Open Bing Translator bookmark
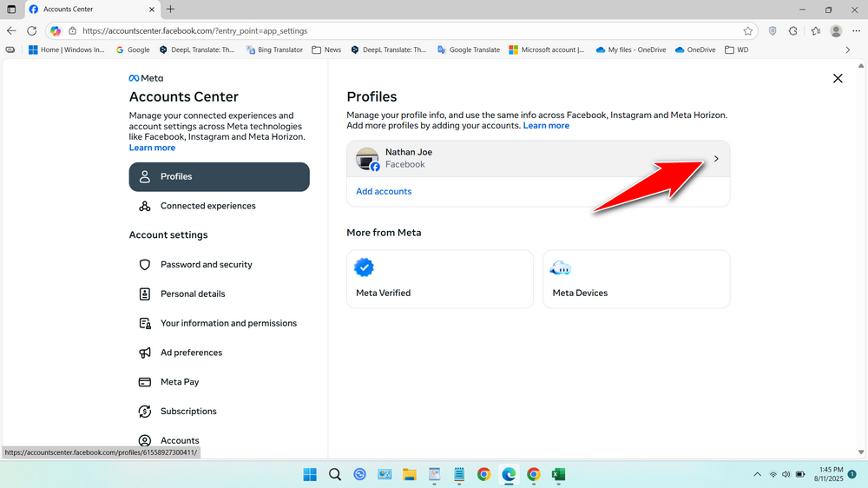This screenshot has height=488, width=868. 274,49
